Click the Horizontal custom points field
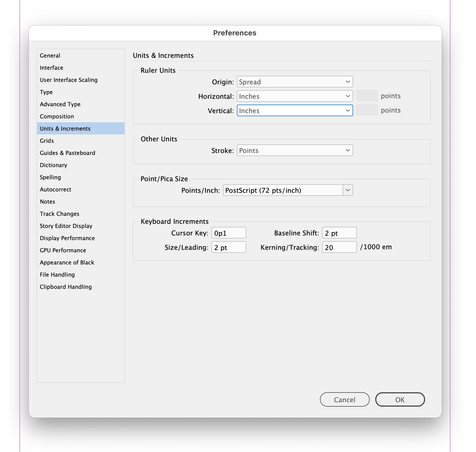This screenshot has height=452, width=476. pyautogui.click(x=367, y=96)
